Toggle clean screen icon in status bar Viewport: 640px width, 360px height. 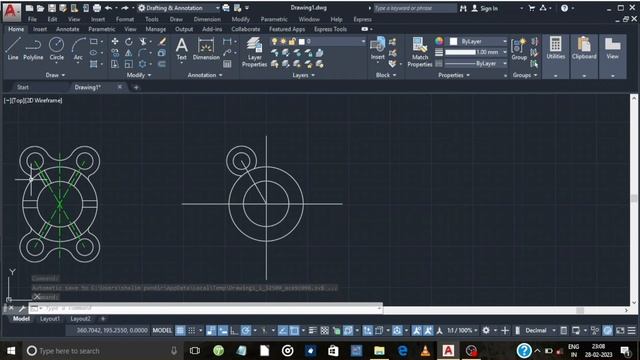[620, 330]
